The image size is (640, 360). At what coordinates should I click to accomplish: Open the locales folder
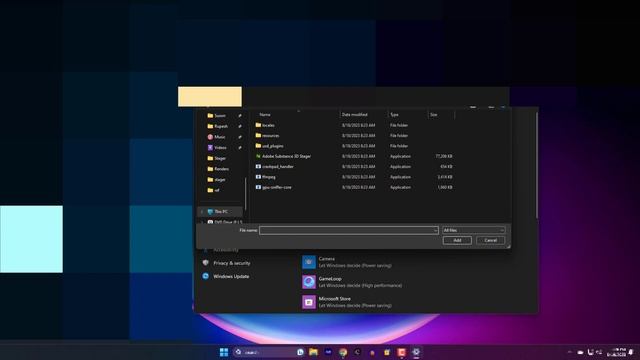pyautogui.click(x=268, y=125)
